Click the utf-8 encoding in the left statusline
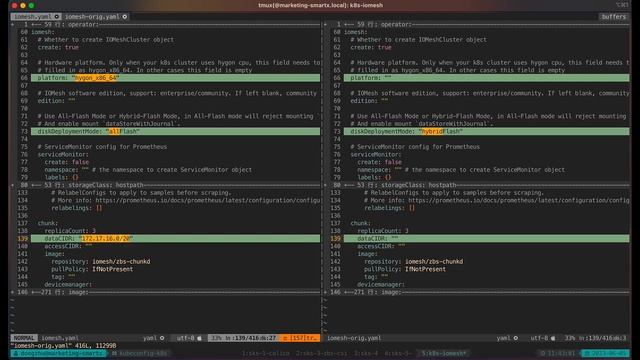 tap(185, 338)
